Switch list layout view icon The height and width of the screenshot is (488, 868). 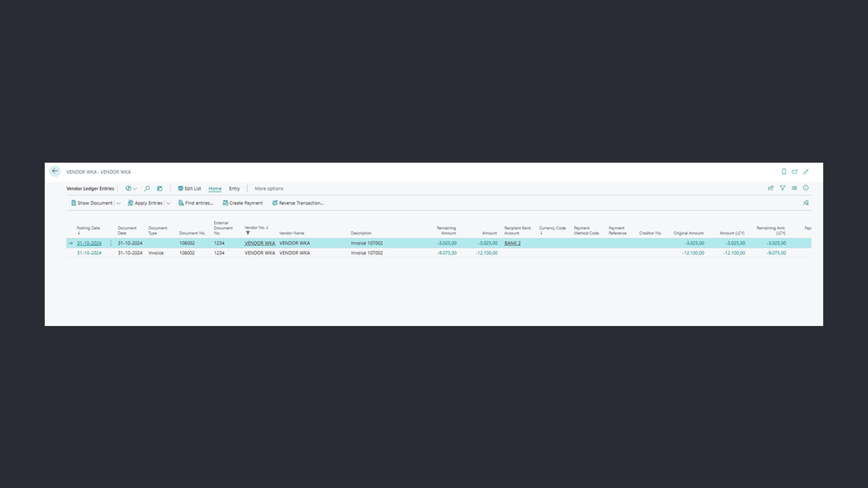click(794, 188)
